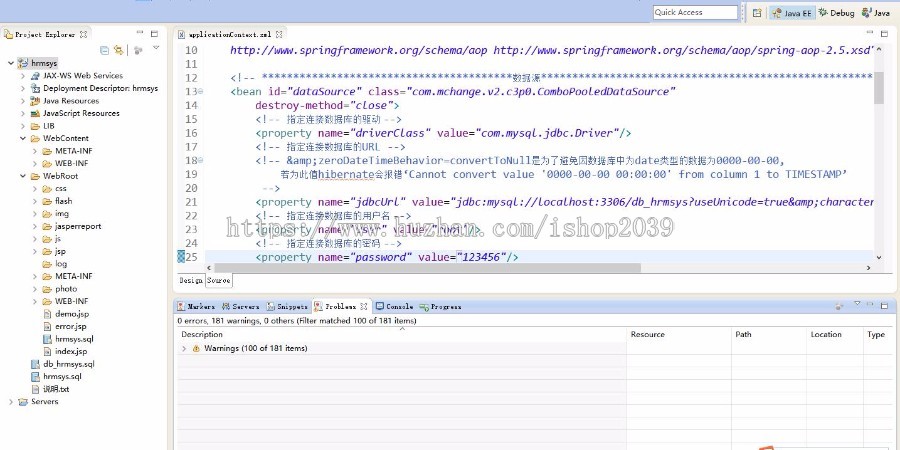
Task: Click the Open Perspective icon
Action: coord(757,13)
